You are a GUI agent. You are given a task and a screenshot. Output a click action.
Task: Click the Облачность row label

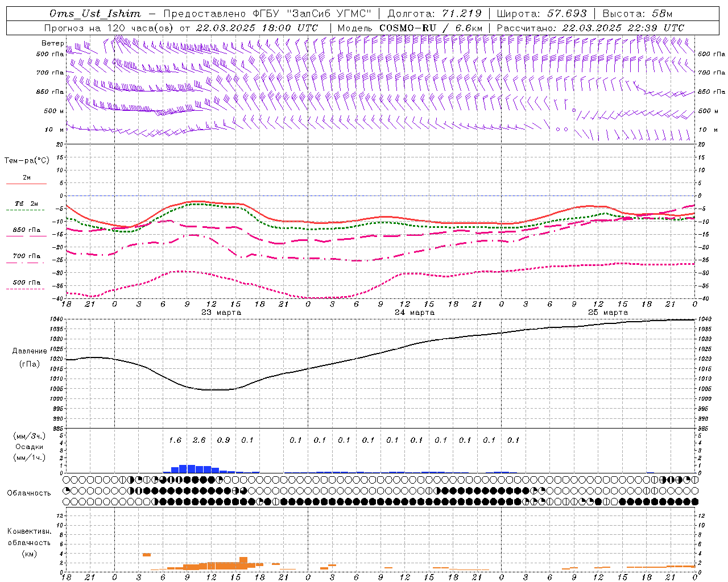click(x=29, y=493)
